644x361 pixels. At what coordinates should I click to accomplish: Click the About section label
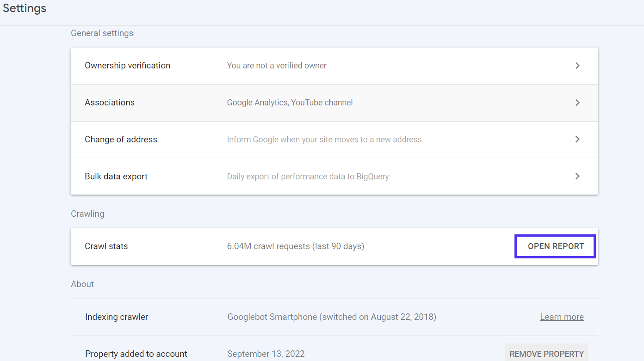point(82,284)
